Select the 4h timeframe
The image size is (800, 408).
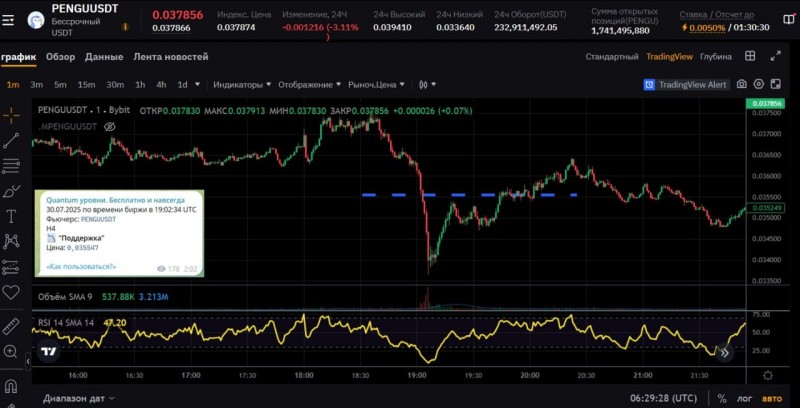(x=161, y=85)
